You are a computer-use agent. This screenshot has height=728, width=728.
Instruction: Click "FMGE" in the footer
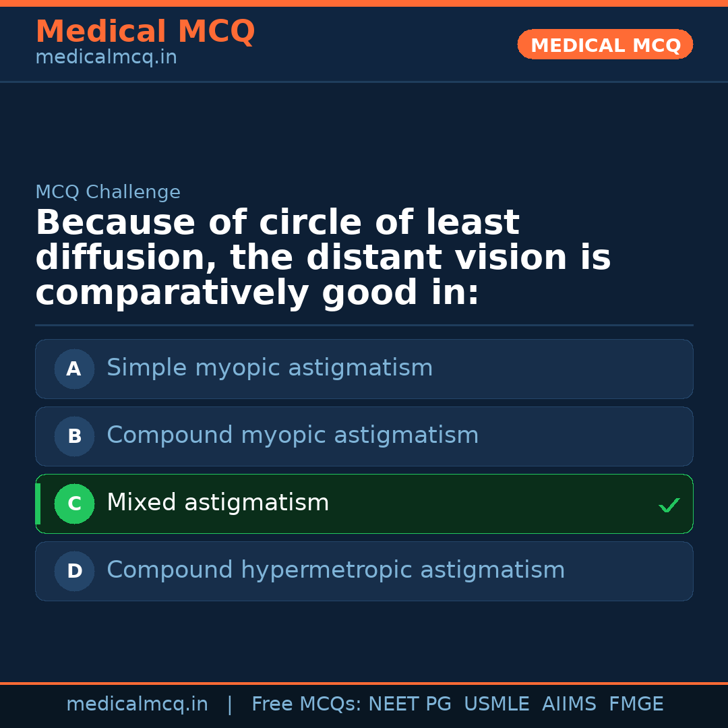coord(636,704)
